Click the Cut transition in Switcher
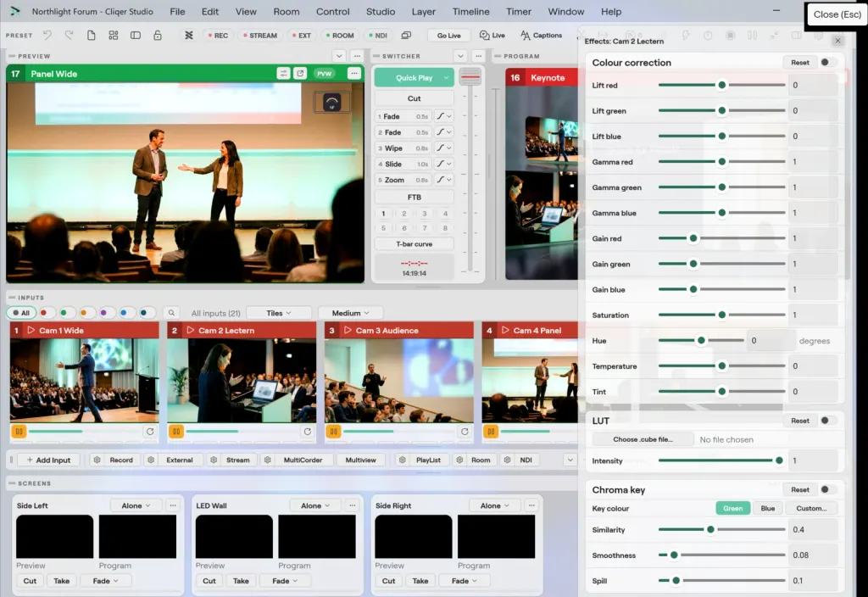Image resolution: width=868 pixels, height=597 pixels. coord(414,98)
